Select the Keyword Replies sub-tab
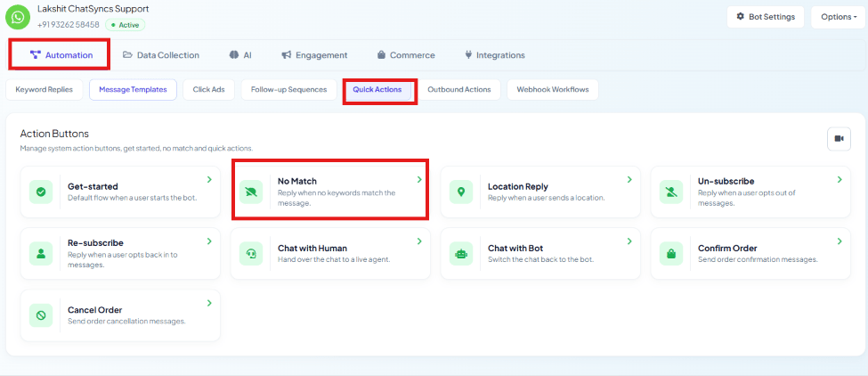The width and height of the screenshot is (868, 376). click(x=45, y=89)
